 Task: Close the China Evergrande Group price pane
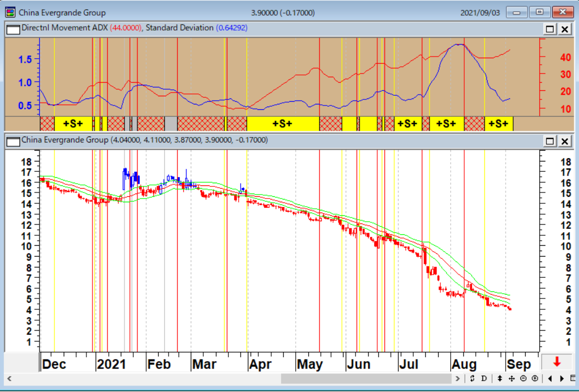click(565, 141)
